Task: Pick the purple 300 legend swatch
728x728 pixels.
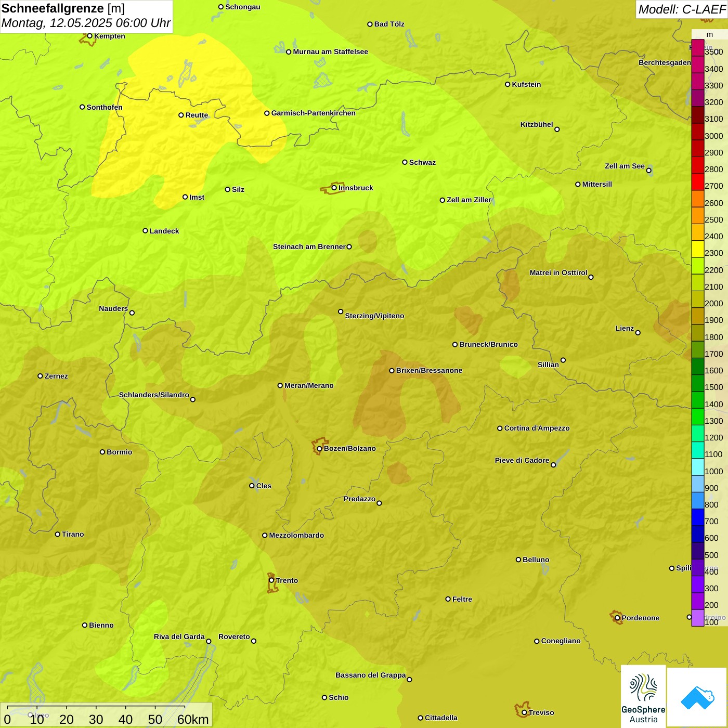Action: [698, 584]
